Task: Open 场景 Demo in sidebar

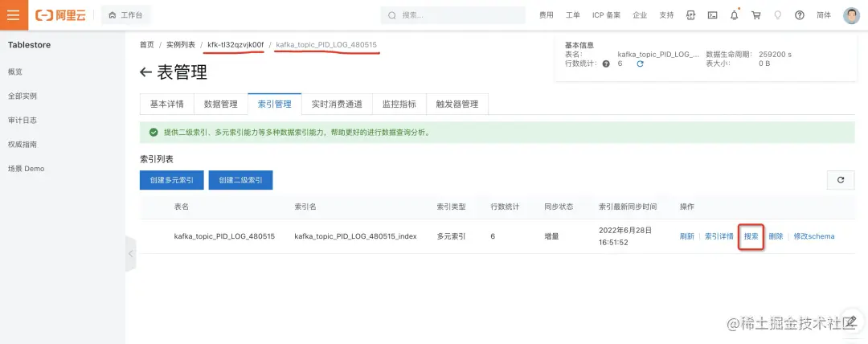Action: (26, 169)
